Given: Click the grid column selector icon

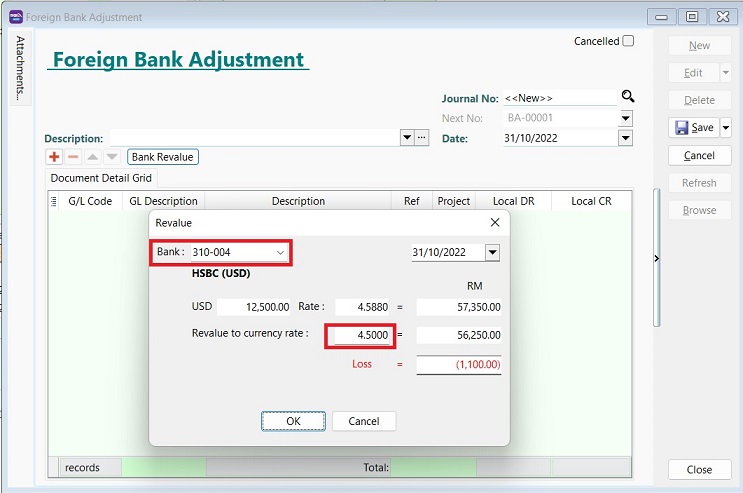Looking at the screenshot, I should coord(54,201).
